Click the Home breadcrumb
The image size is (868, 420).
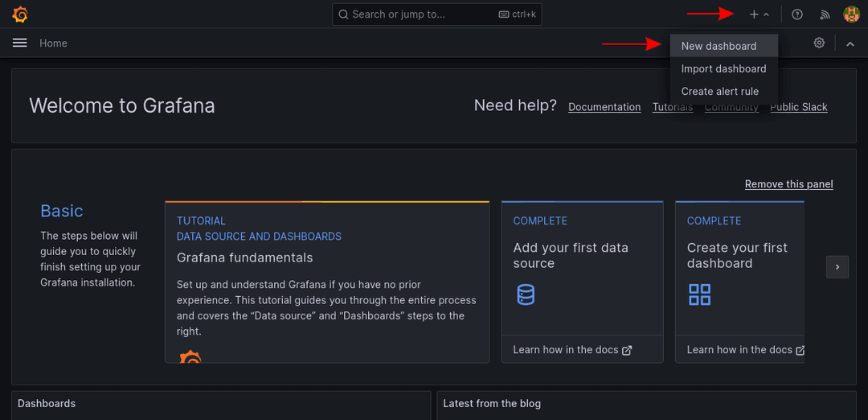pos(54,43)
